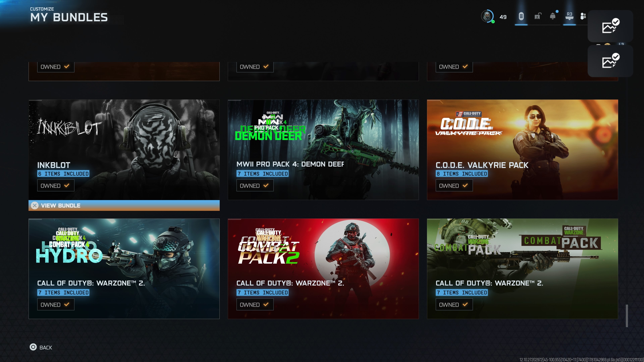
Task: Open the player profile avatar icon
Action: tap(487, 16)
